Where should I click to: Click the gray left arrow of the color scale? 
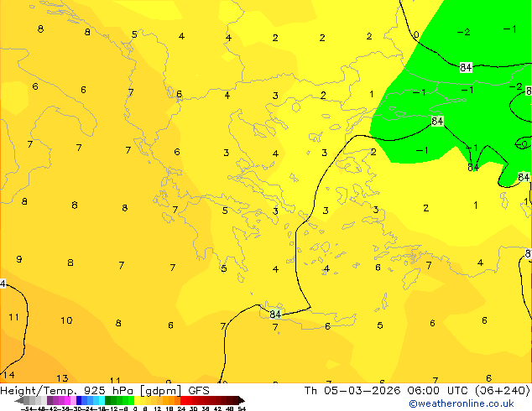coord(19,400)
